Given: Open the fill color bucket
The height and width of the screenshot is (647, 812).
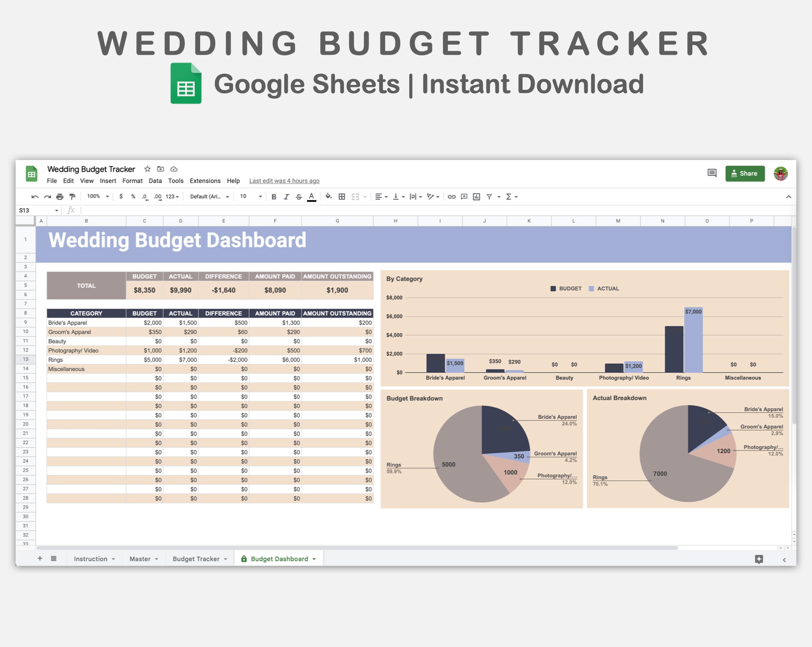Looking at the screenshot, I should pos(328,196).
